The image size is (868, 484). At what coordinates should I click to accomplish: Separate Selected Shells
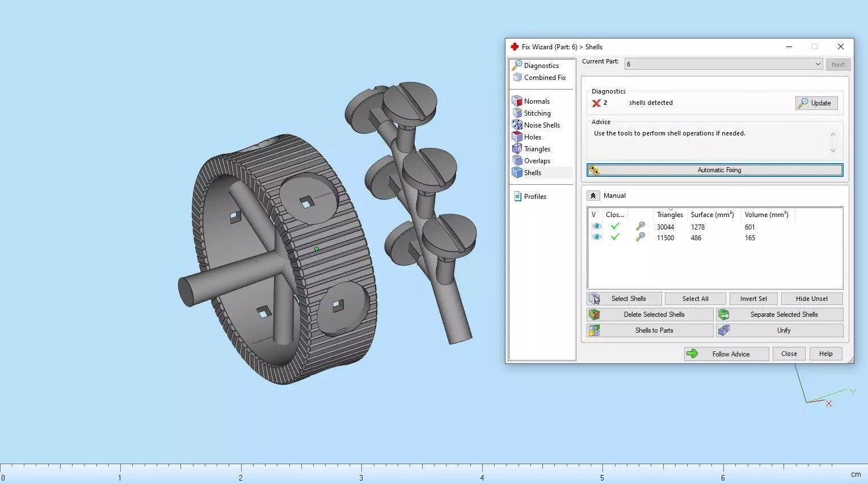coord(779,315)
